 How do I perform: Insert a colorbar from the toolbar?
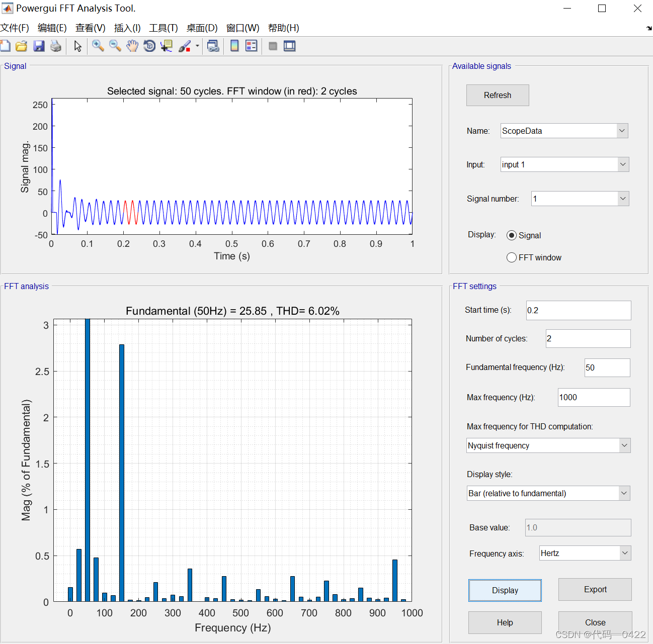(234, 46)
